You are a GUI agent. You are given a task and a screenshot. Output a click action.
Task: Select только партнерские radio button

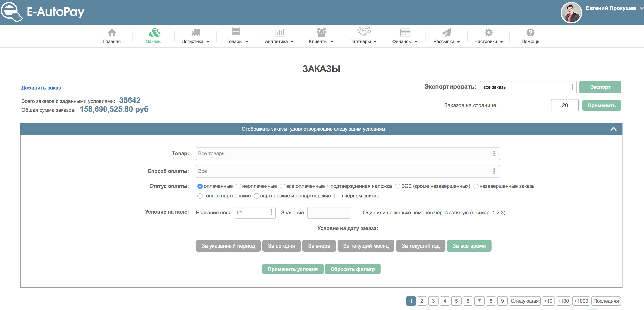click(x=200, y=196)
